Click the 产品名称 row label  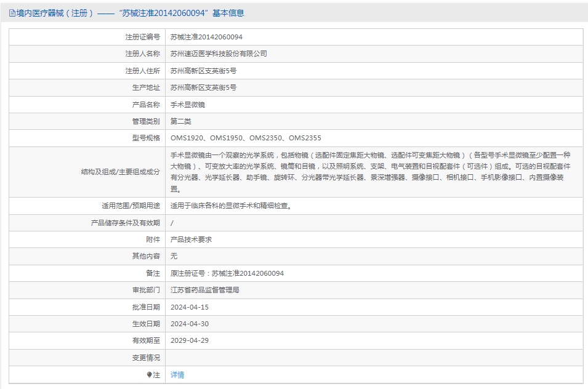[146, 105]
